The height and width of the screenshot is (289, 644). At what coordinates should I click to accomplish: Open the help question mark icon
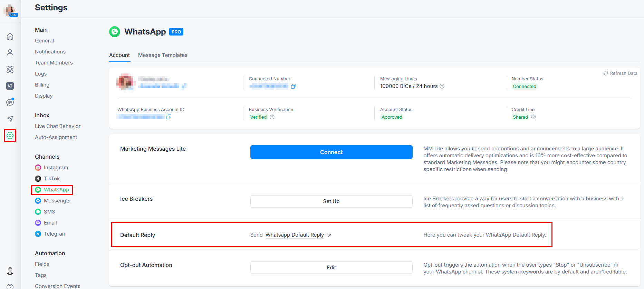click(x=10, y=287)
